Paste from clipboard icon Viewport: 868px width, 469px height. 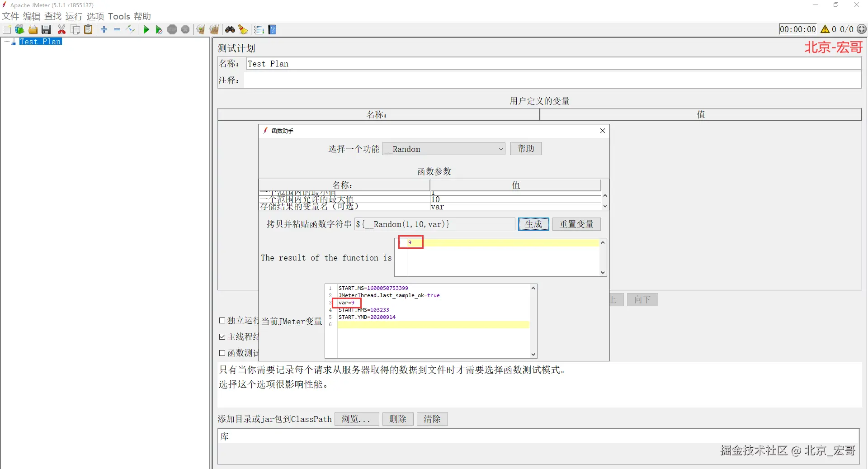click(x=89, y=29)
